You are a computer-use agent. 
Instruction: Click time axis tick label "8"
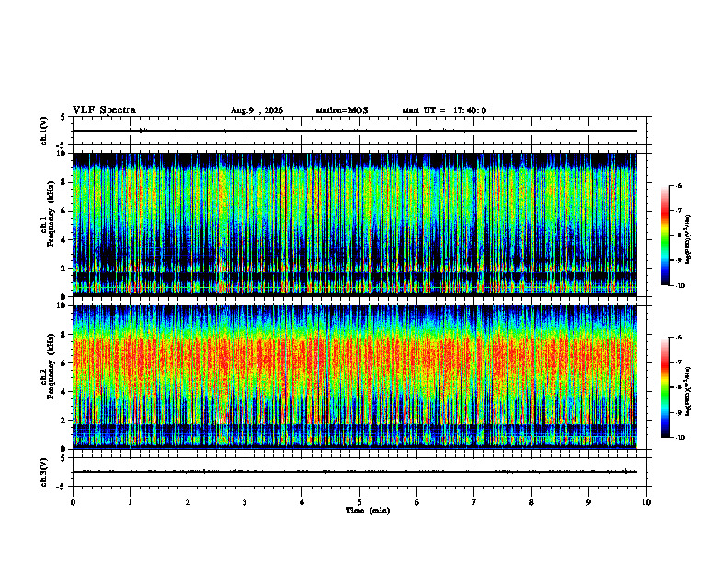click(x=531, y=502)
